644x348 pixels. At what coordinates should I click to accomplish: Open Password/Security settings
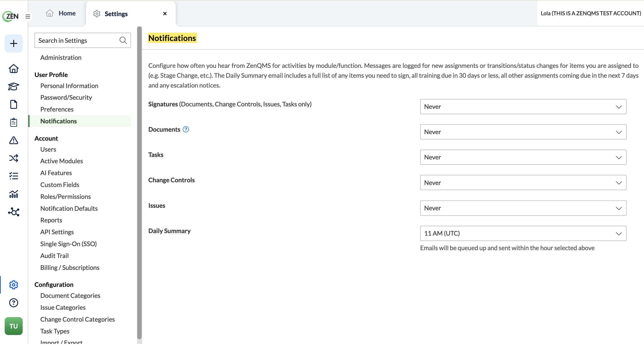pyautogui.click(x=66, y=97)
